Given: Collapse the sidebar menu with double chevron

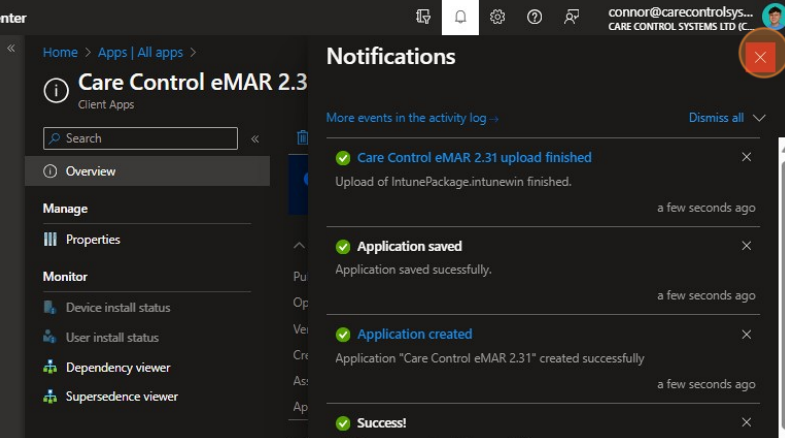Looking at the screenshot, I should [255, 139].
